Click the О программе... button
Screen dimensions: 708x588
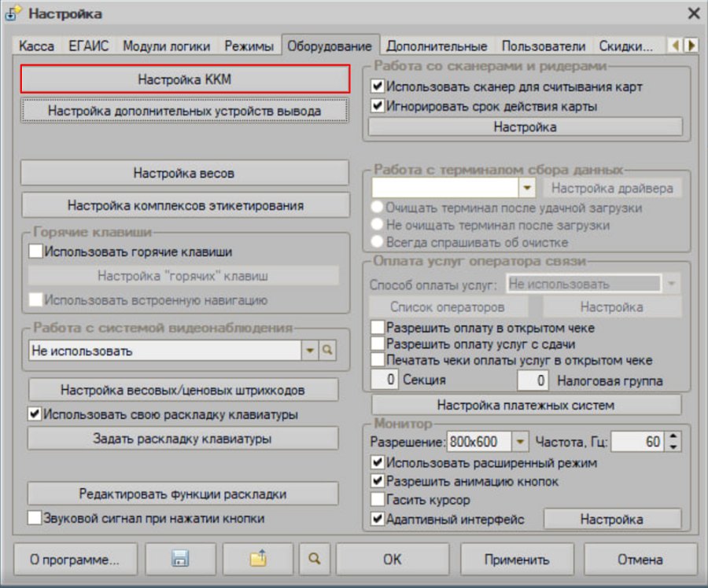(75, 559)
